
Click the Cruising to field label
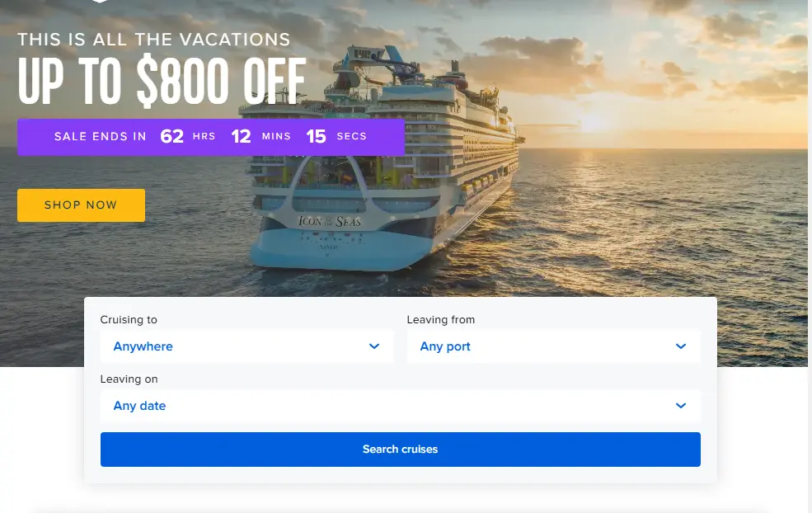129,319
